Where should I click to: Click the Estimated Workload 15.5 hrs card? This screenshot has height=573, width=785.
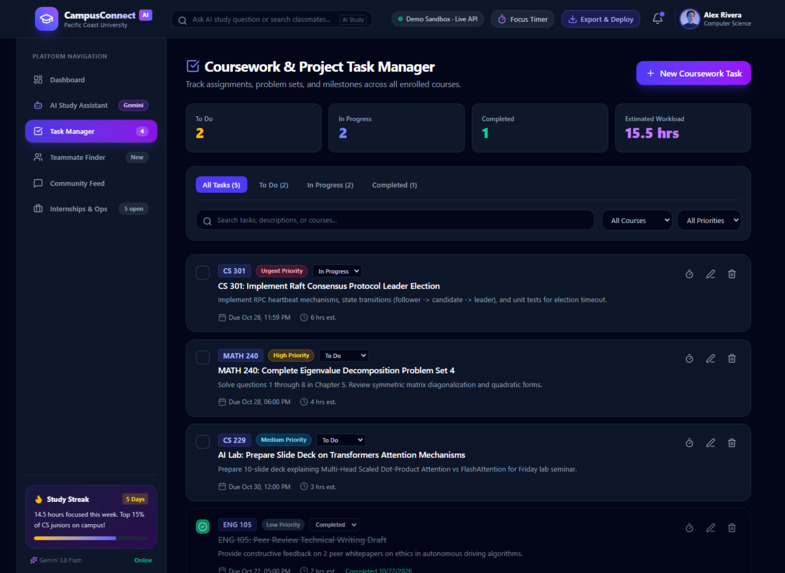(x=683, y=128)
